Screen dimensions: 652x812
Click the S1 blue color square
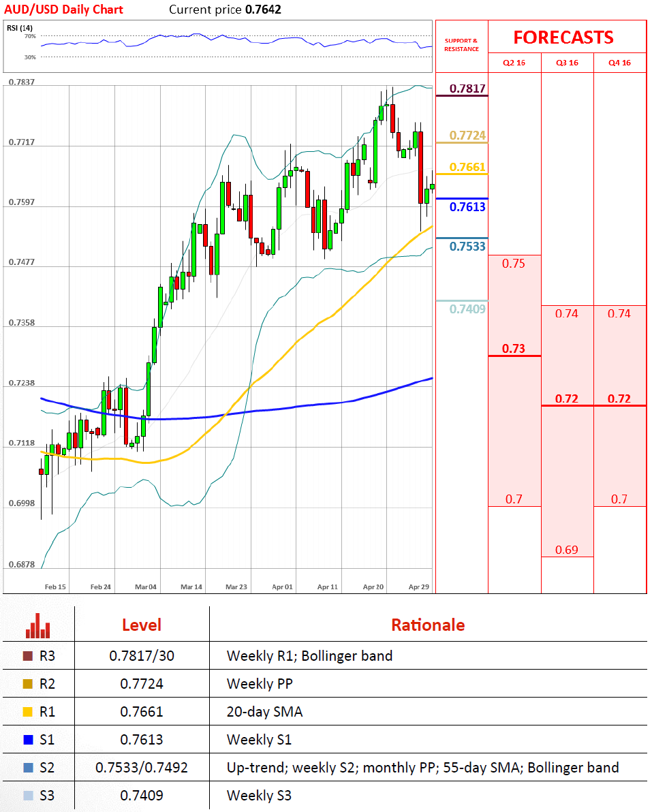[28, 740]
